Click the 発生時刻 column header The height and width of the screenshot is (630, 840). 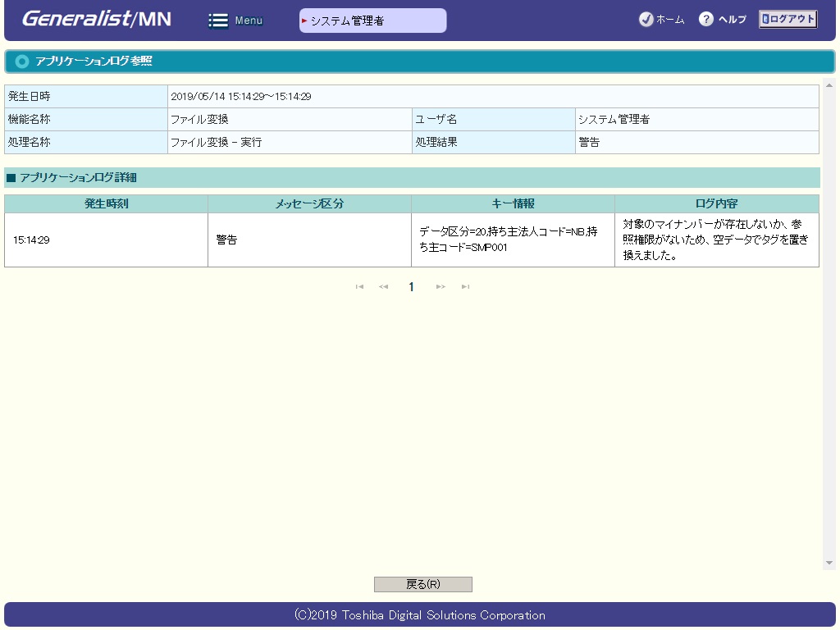(106, 203)
